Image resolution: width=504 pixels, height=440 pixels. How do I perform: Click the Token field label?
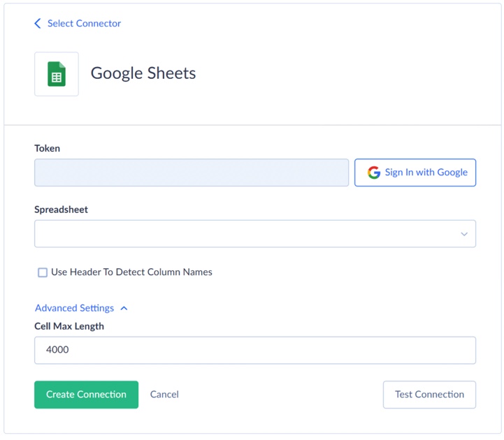coord(47,148)
